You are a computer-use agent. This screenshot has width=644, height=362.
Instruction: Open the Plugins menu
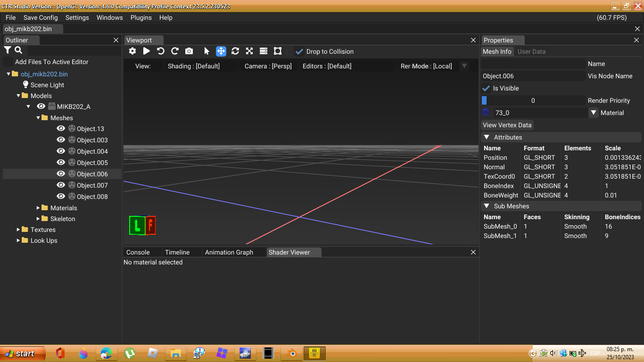click(140, 17)
